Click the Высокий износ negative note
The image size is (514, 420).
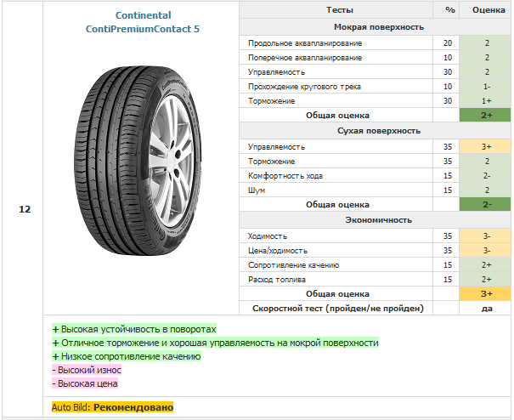pyautogui.click(x=87, y=370)
